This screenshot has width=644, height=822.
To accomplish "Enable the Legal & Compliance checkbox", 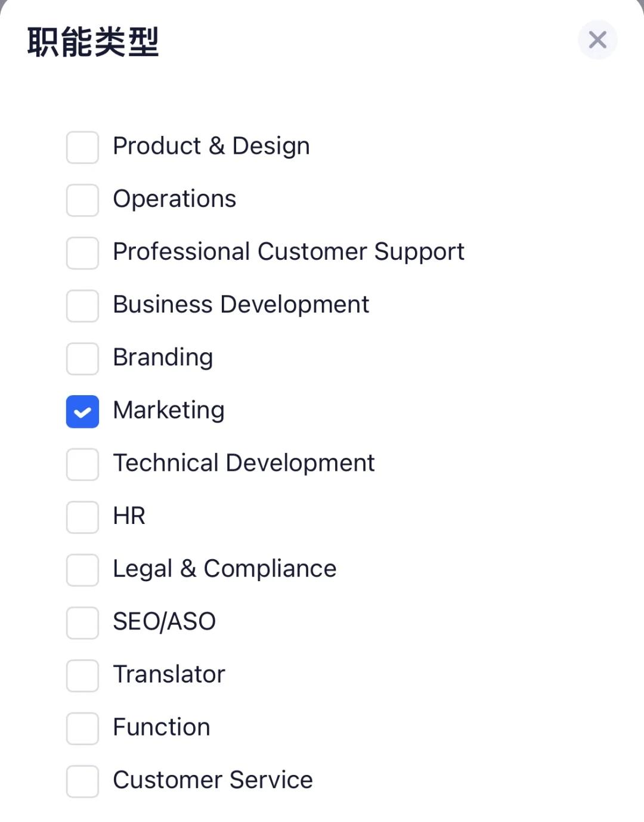I will pyautogui.click(x=82, y=570).
